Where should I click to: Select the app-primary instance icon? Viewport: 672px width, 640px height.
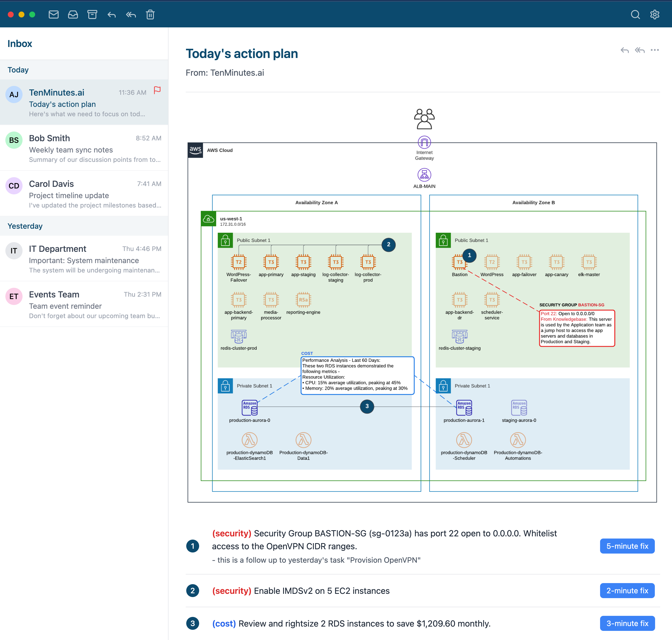[x=271, y=262]
